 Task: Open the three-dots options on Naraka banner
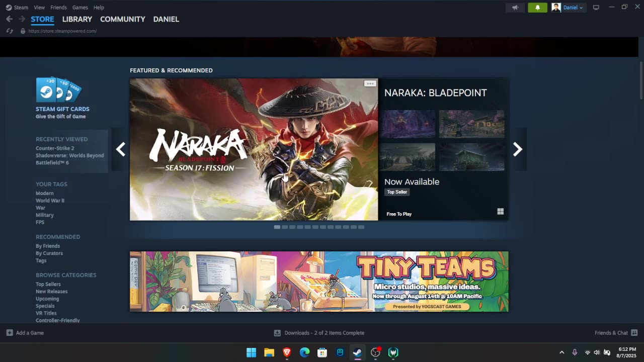[370, 83]
